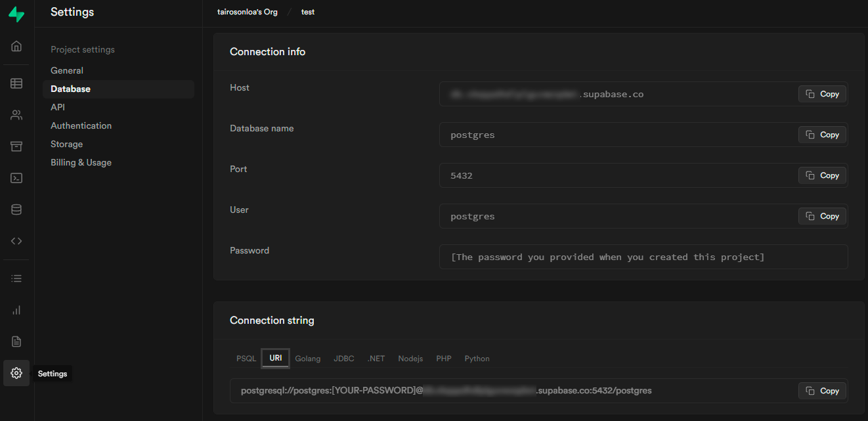The image size is (868, 421).
Task: Switch to the PSQL connection tab
Action: click(x=246, y=358)
